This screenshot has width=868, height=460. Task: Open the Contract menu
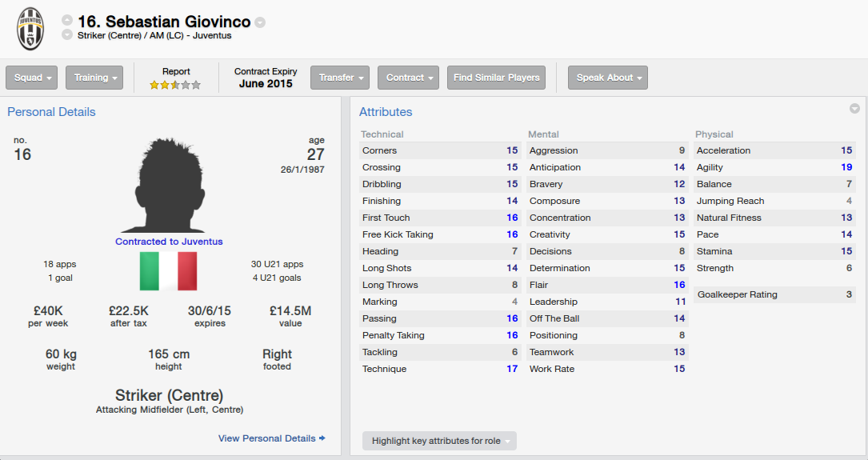point(409,78)
